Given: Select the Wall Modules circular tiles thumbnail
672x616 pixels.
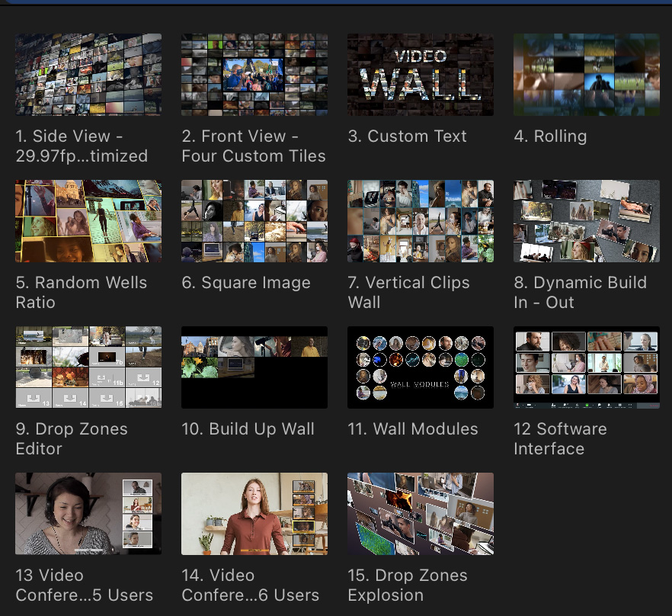Looking at the screenshot, I should tap(421, 367).
